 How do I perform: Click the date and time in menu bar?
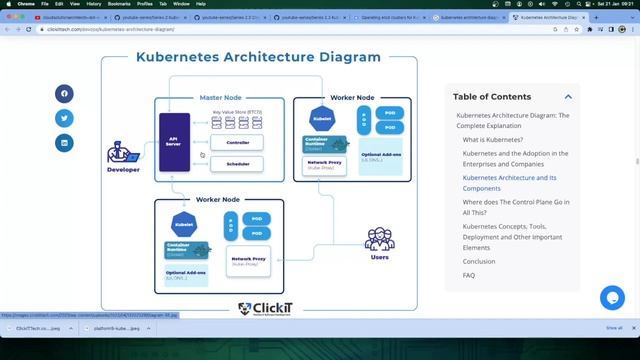click(616, 4)
